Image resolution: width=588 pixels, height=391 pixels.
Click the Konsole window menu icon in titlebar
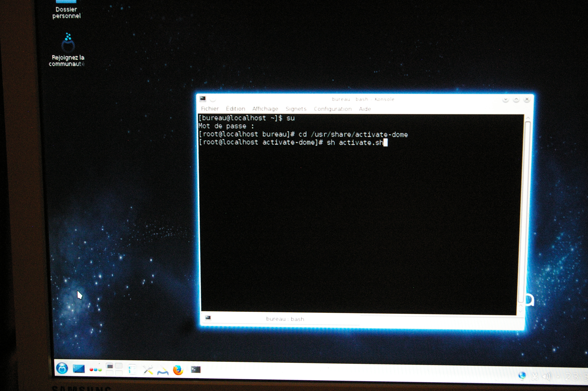203,99
